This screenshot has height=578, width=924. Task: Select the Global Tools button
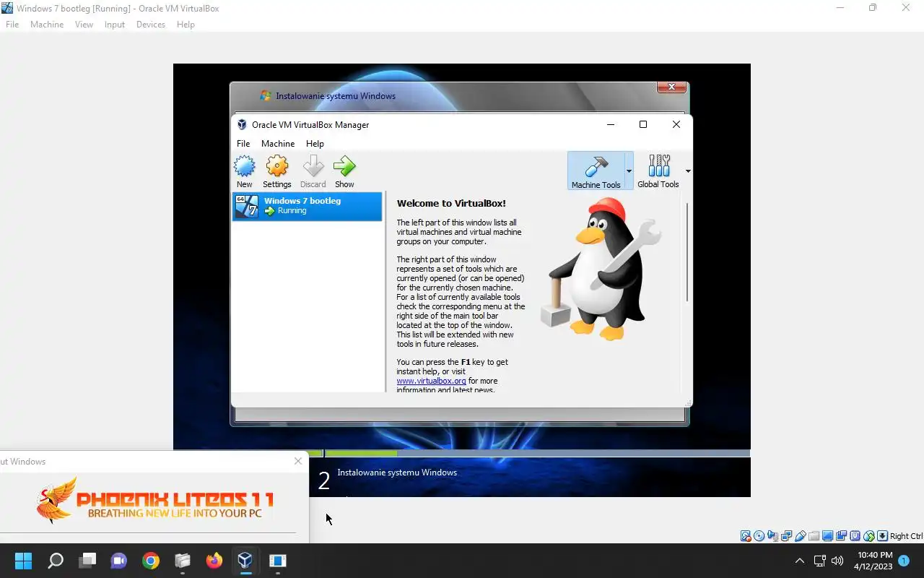(x=658, y=171)
